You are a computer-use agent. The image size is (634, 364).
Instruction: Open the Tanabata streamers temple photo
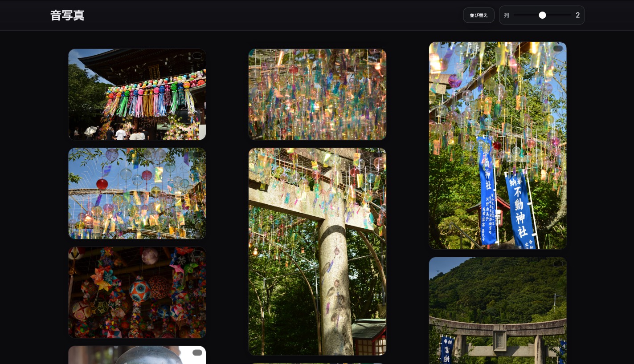click(x=137, y=98)
